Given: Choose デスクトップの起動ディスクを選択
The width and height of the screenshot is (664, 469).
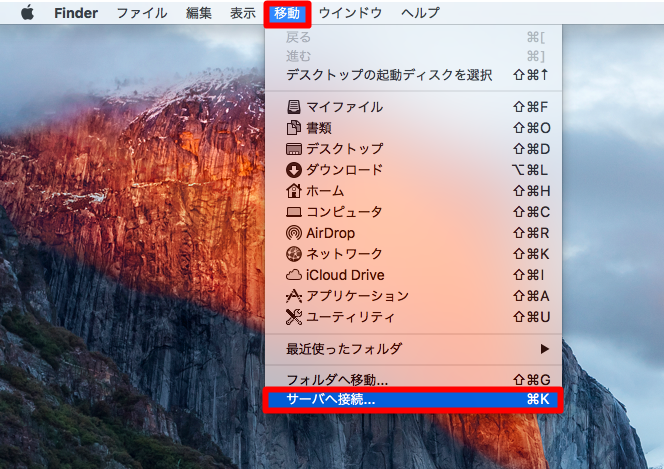Looking at the screenshot, I should (x=413, y=75).
